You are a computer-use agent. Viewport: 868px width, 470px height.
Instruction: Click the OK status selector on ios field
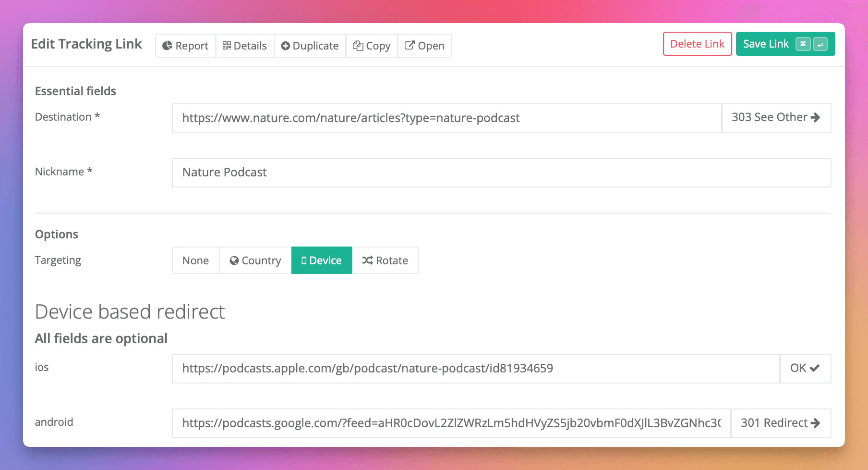805,368
